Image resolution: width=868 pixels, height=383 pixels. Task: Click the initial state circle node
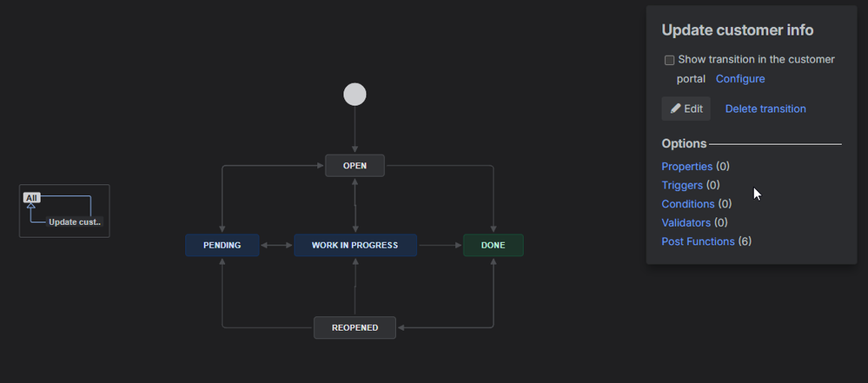pos(354,94)
